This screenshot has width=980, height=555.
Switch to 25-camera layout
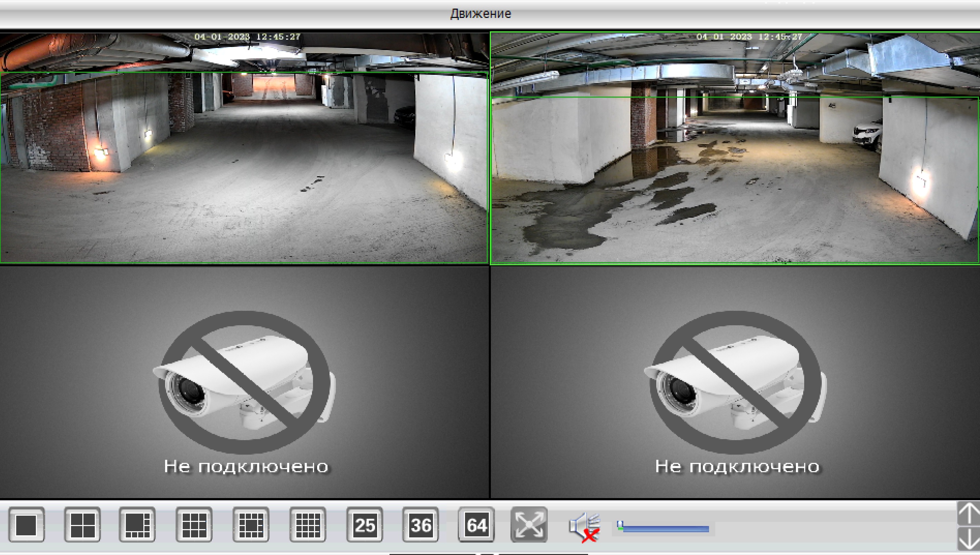coord(364,525)
